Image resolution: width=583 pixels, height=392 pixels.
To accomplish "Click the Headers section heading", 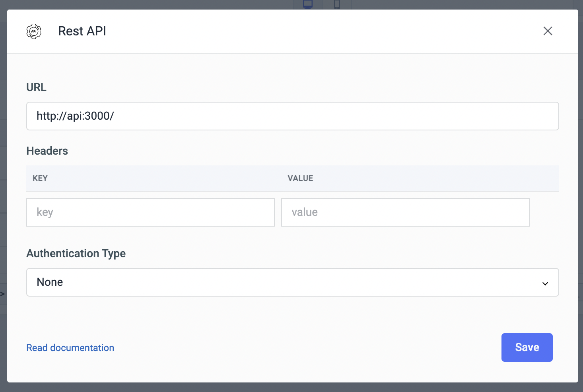I will coord(47,151).
